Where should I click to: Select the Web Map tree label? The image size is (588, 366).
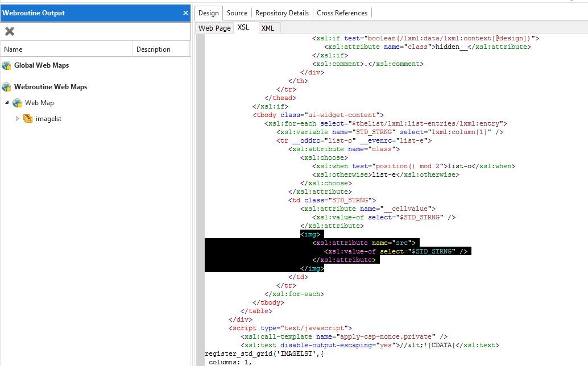39,103
